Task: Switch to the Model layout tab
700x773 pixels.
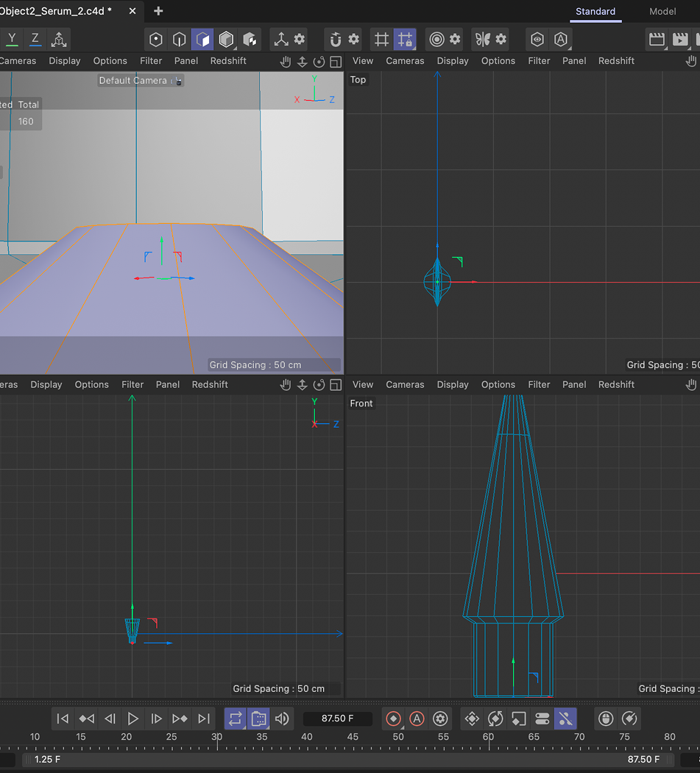Action: coord(661,11)
